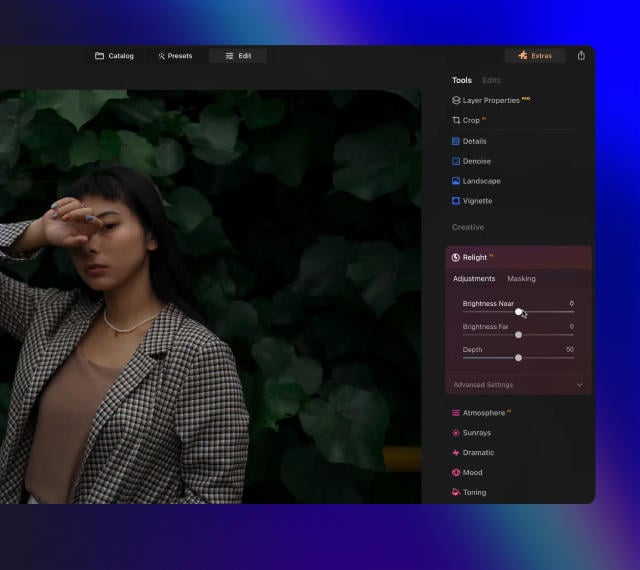Click the portrait photo in the editor canvas
Viewport: 640px width, 570px height.
tap(211, 297)
